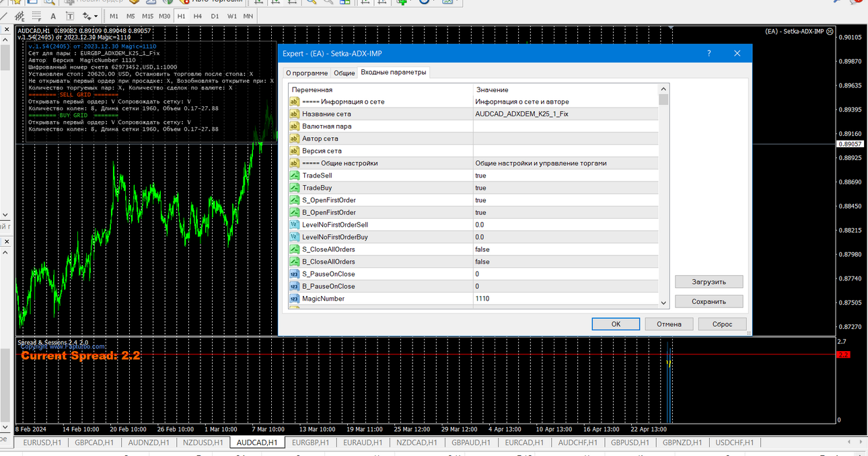Click the Сохранить button
868x456 pixels.
[709, 302]
